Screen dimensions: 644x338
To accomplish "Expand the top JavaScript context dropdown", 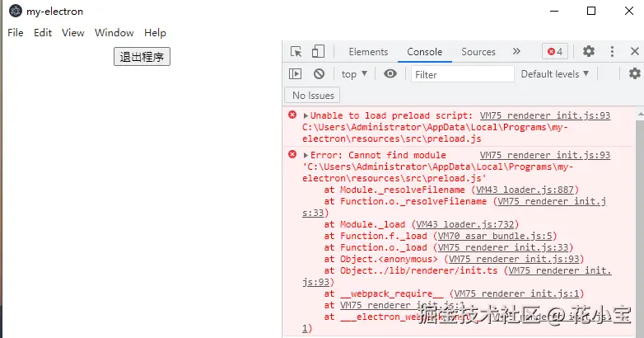I will (x=354, y=74).
